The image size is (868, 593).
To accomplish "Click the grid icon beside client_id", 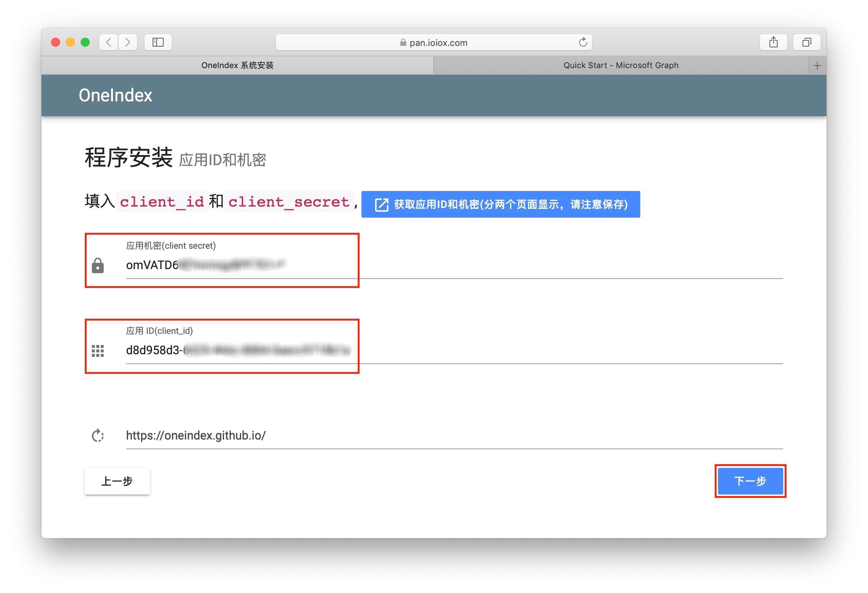I will click(98, 351).
